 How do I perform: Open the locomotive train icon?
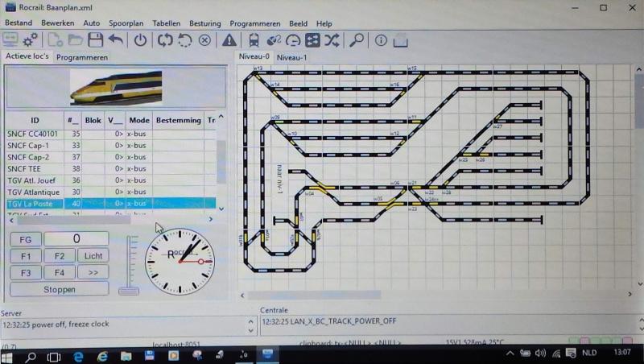pyautogui.click(x=254, y=40)
